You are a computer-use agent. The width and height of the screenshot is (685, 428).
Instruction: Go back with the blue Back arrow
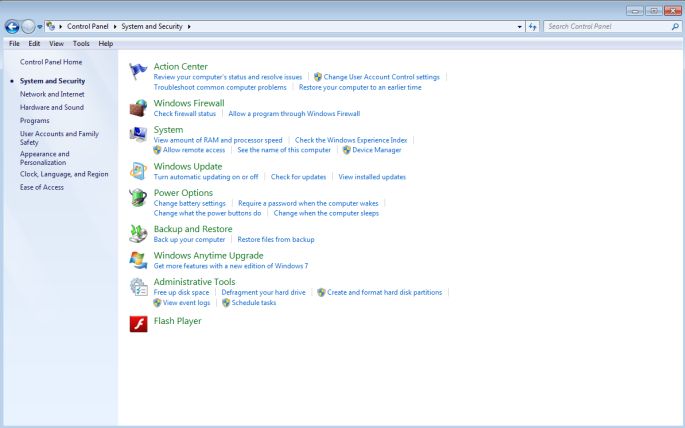(x=12, y=27)
